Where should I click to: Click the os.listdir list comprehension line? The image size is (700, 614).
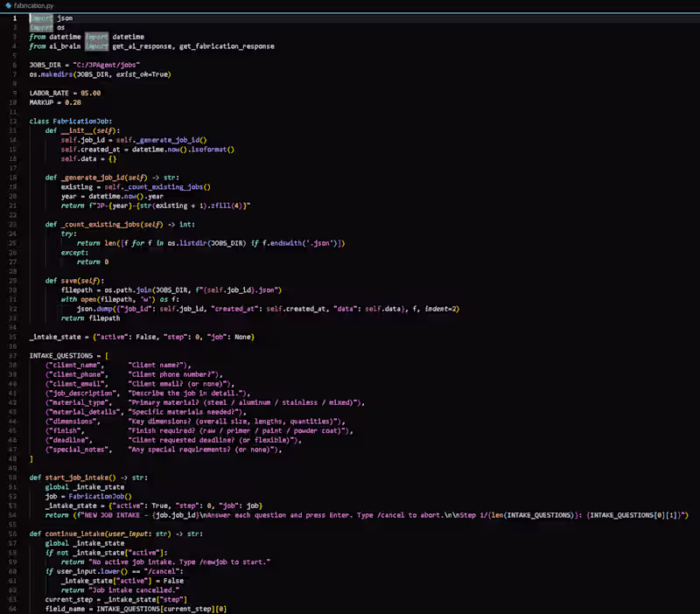[211, 243]
